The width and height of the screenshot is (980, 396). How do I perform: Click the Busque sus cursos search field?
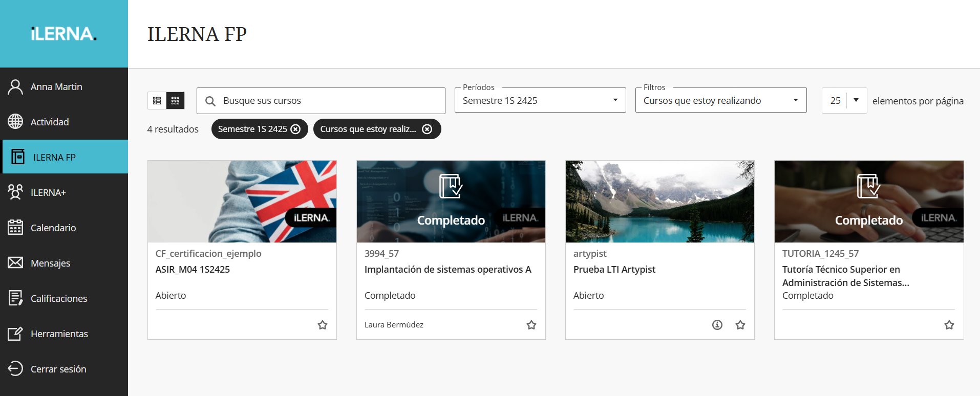[x=328, y=101]
